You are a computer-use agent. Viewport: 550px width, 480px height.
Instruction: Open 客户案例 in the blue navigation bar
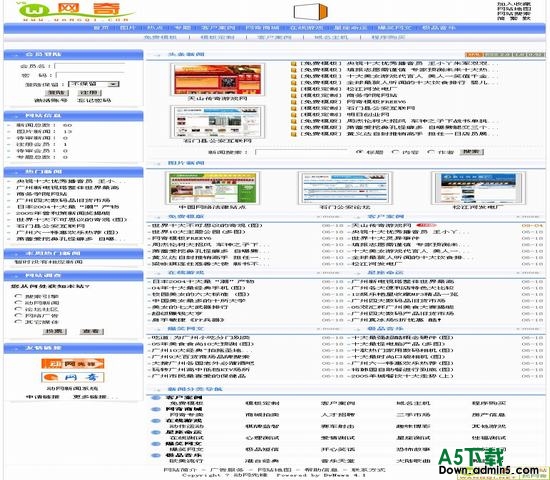(x=218, y=28)
